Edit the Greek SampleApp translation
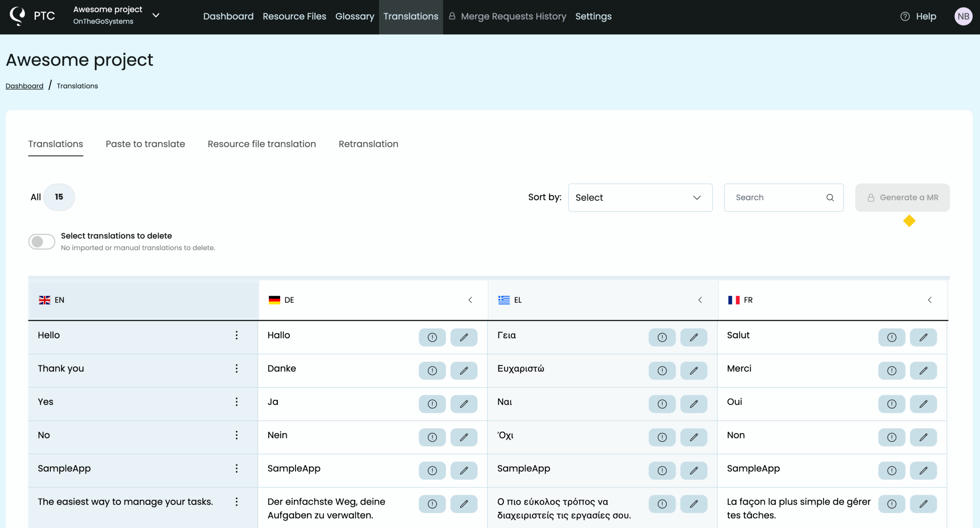Screen dimensions: 980x528 coord(694,470)
